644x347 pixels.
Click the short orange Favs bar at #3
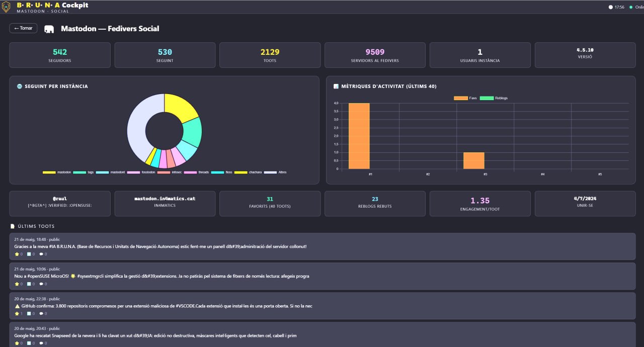tap(473, 160)
